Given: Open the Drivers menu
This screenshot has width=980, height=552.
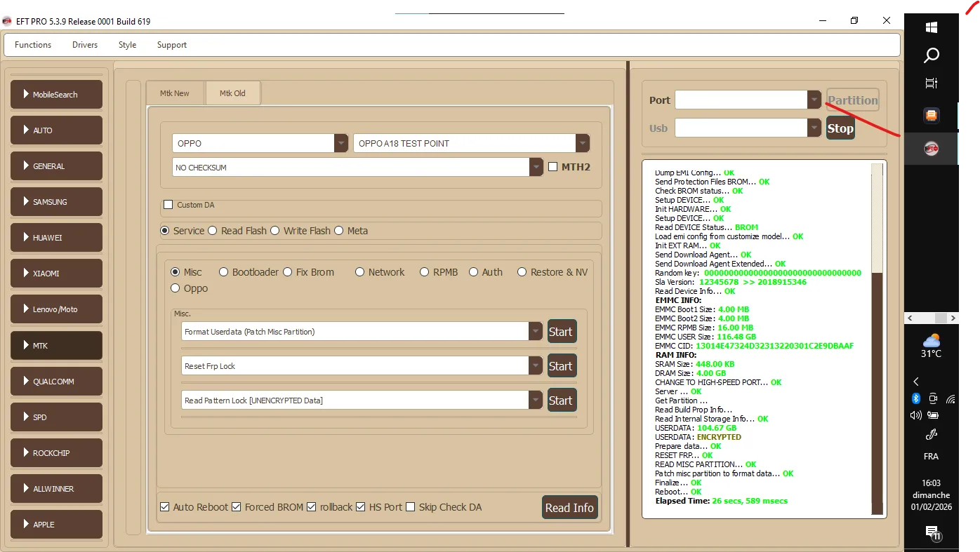Looking at the screenshot, I should [85, 45].
